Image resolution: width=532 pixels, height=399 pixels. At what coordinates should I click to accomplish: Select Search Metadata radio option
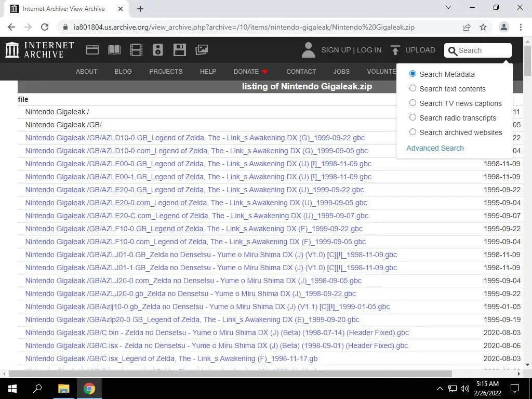pos(413,74)
